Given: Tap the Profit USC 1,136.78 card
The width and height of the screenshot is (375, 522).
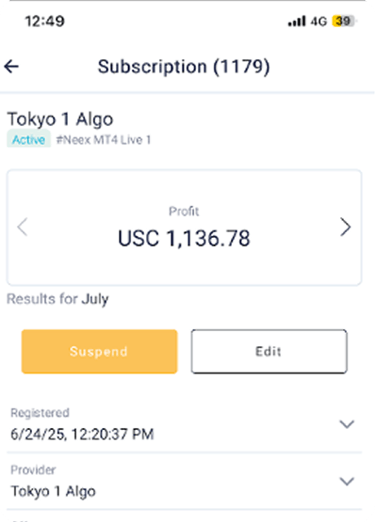Looking at the screenshot, I should tap(184, 227).
